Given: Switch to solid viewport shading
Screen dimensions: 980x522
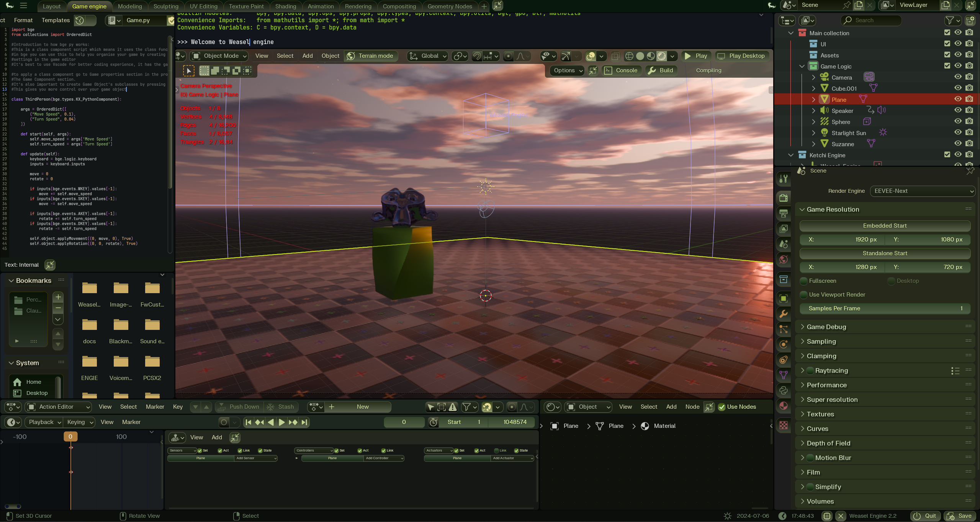Looking at the screenshot, I should [640, 56].
